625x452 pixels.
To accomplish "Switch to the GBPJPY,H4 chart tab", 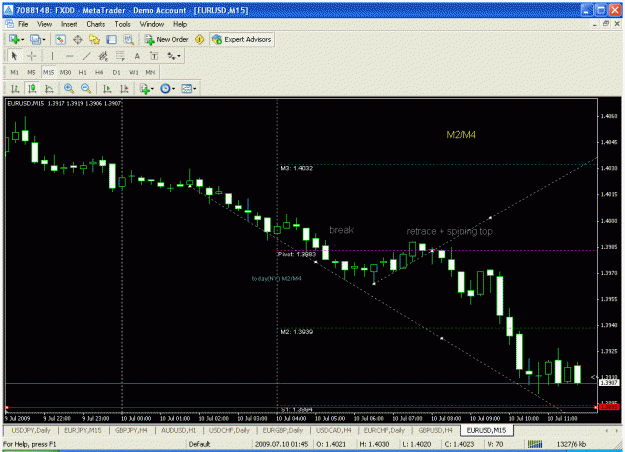I will click(x=131, y=430).
